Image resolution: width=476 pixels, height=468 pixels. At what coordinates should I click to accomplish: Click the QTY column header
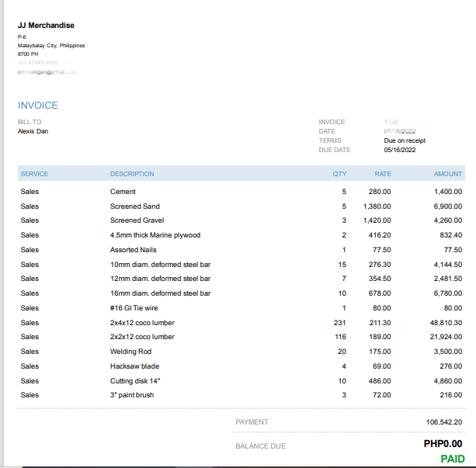click(339, 174)
